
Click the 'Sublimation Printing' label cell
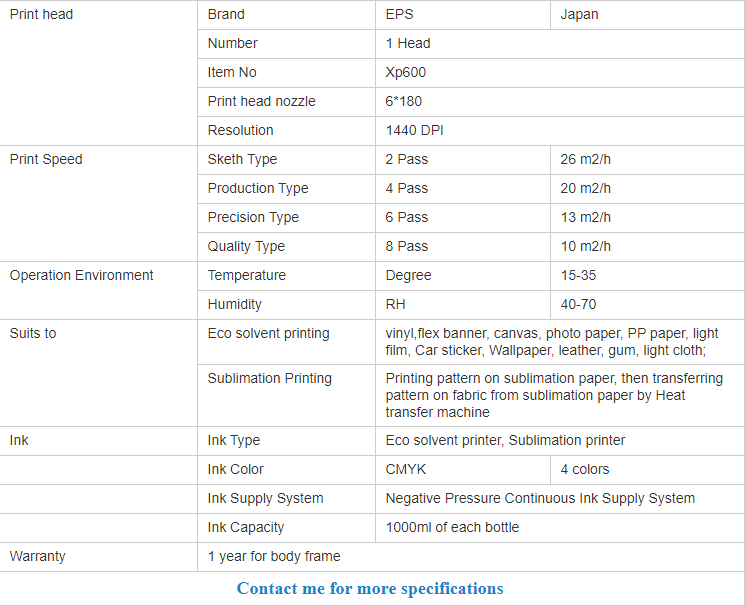[x=270, y=378]
